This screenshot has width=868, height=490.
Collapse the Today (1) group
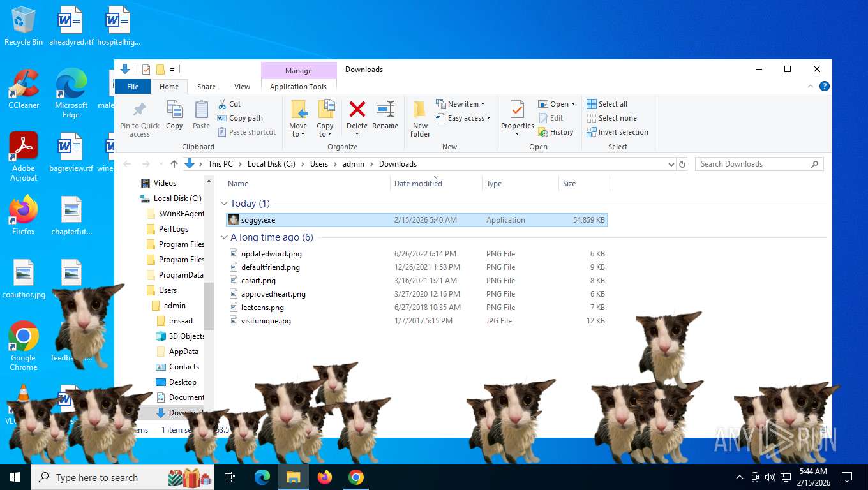point(224,204)
